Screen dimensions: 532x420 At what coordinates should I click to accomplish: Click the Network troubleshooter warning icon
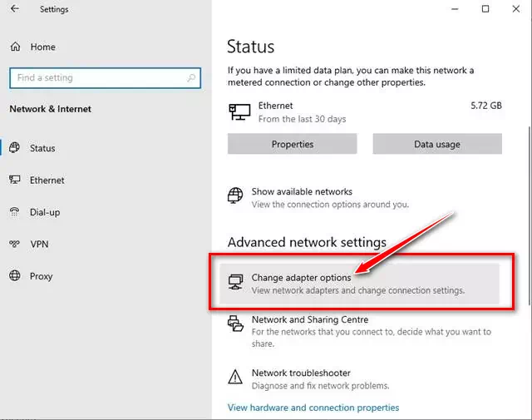235,377
